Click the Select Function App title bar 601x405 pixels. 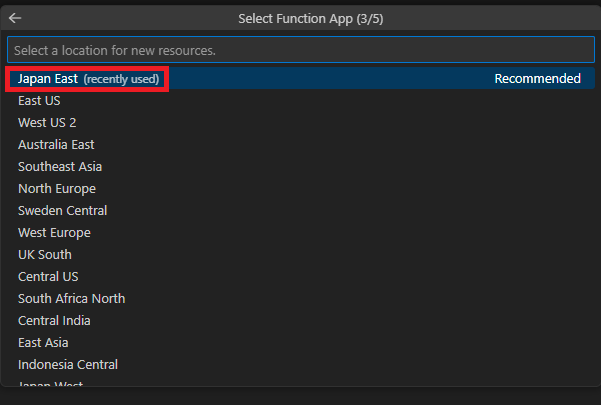(300, 18)
